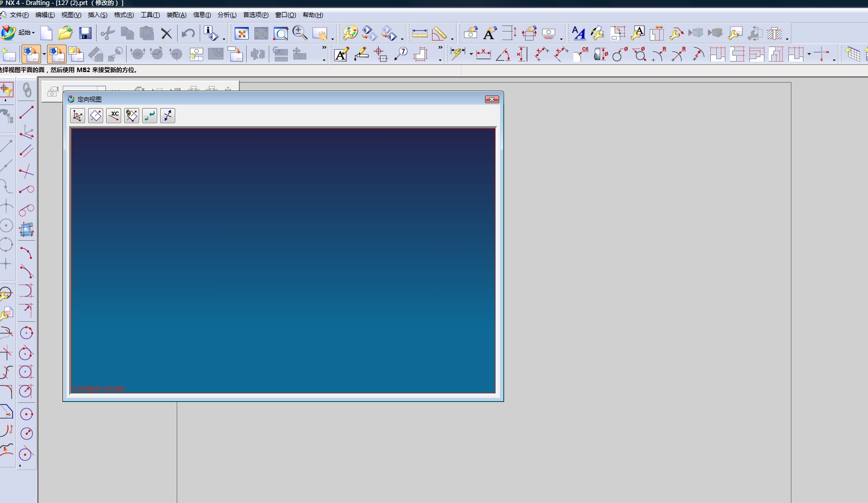868x503 pixels.
Task: Expand the ordinate dimension dropdown arrow
Action: 834,60
